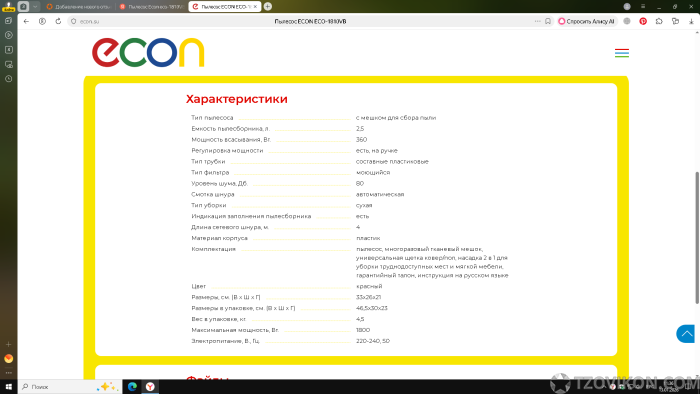This screenshot has width=700, height=394.
Task: Open the Windows Start button
Action: (8, 387)
